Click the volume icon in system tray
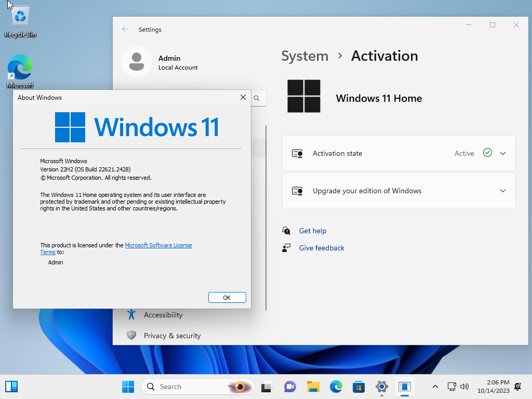The width and height of the screenshot is (532, 399). [x=464, y=386]
